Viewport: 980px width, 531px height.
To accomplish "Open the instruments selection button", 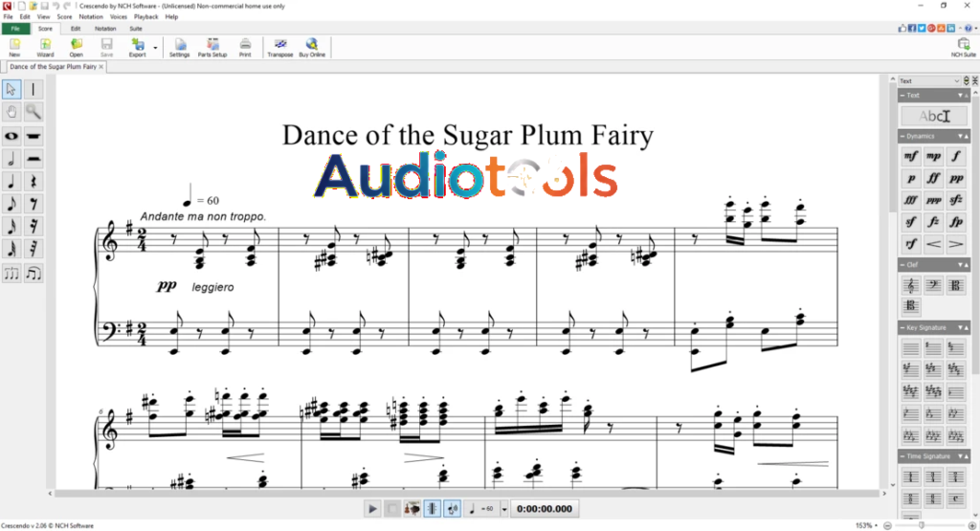I will tap(412, 508).
